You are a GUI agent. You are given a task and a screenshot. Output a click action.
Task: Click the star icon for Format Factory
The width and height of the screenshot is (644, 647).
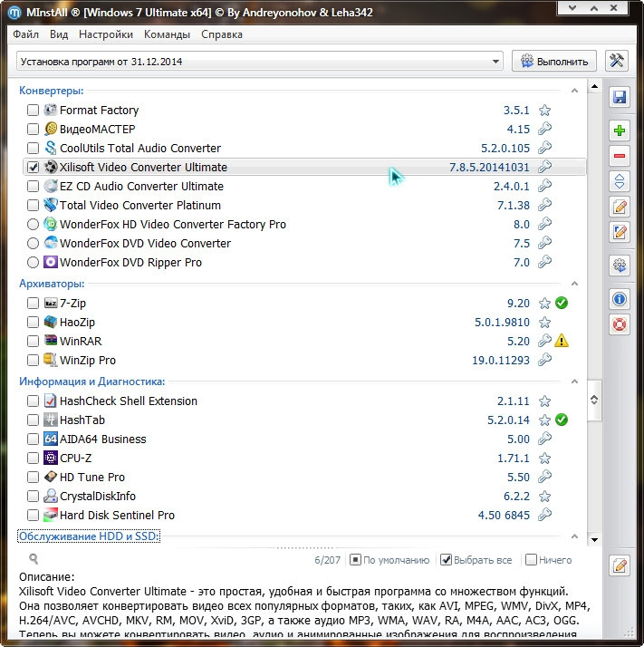point(544,111)
